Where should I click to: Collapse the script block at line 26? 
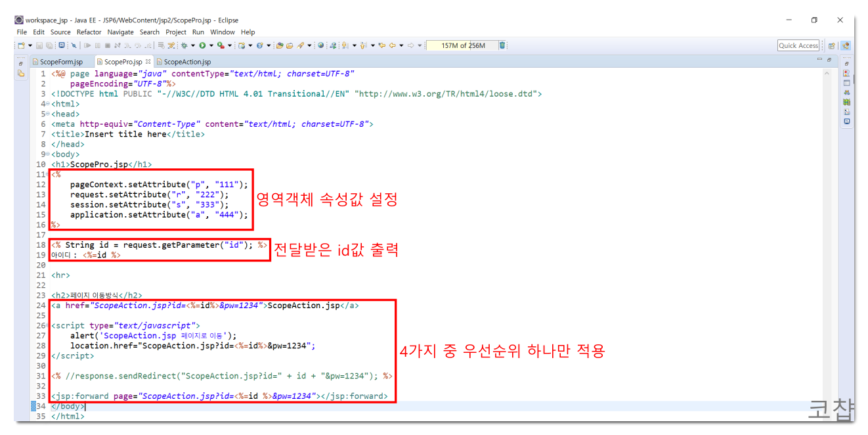48,325
